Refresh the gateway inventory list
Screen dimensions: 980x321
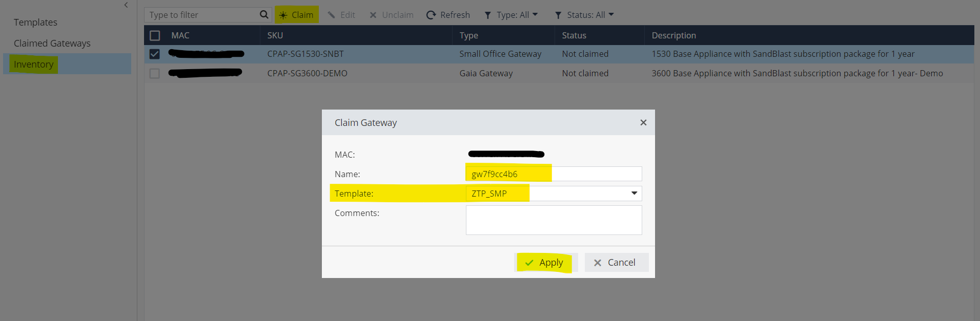pos(448,15)
